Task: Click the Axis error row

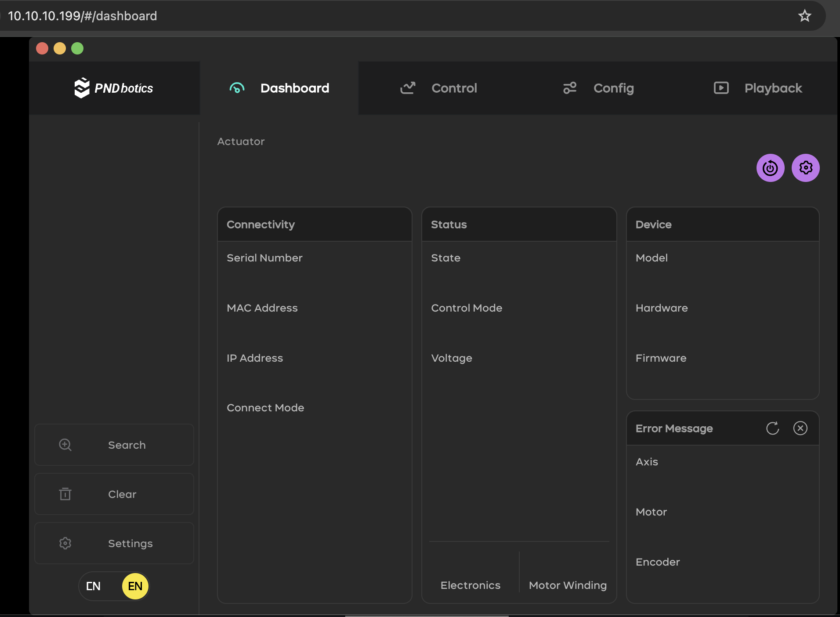Action: coord(647,462)
